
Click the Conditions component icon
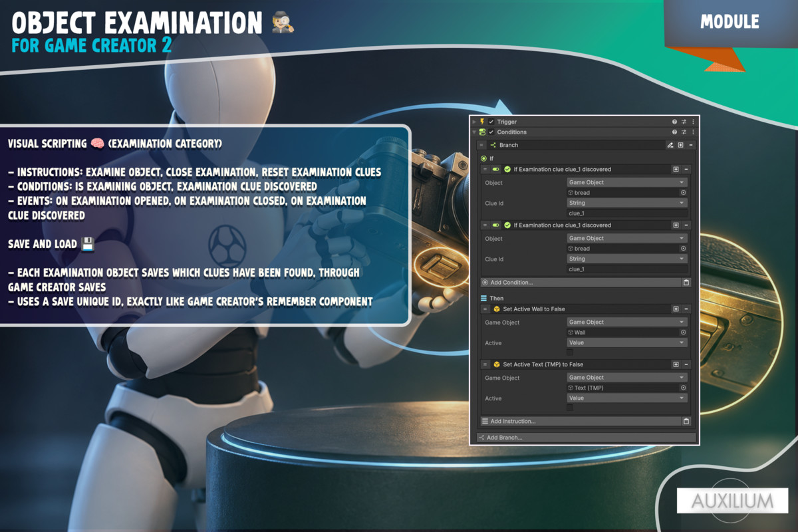[482, 132]
